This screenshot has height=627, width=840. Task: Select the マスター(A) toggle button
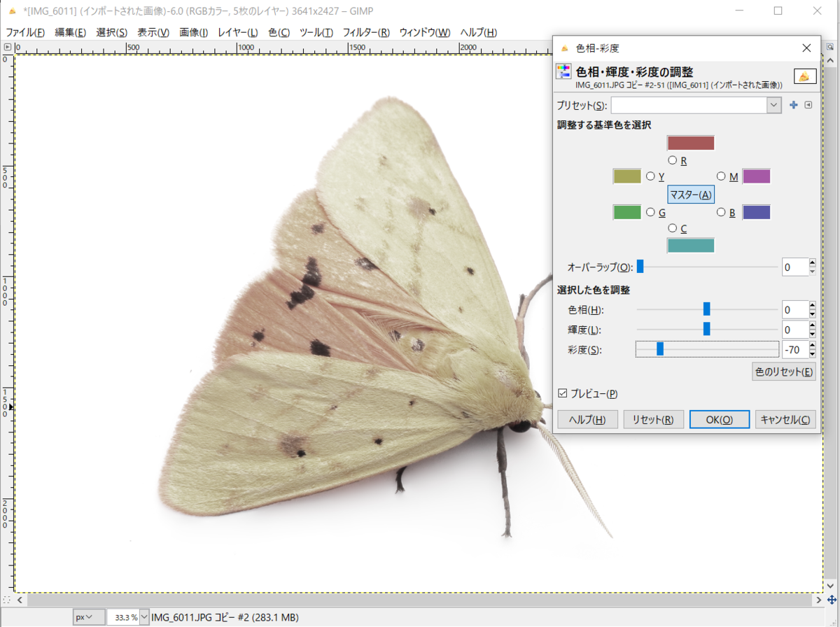(691, 195)
